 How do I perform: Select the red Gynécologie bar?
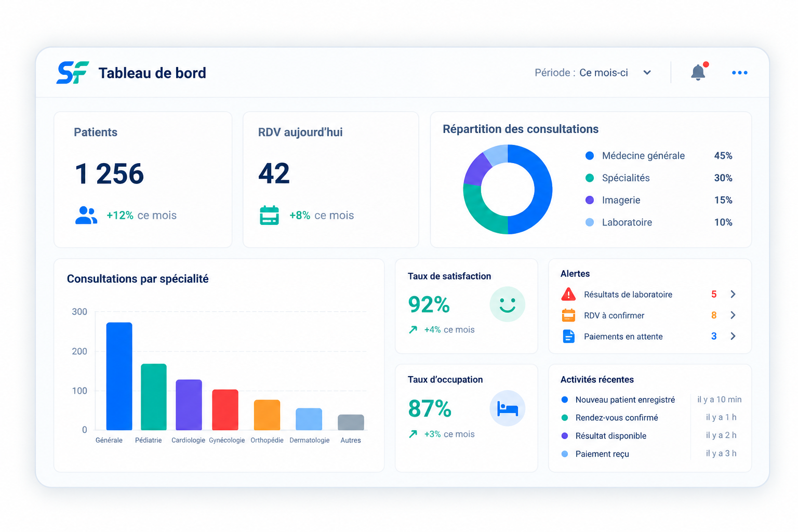pyautogui.click(x=225, y=410)
